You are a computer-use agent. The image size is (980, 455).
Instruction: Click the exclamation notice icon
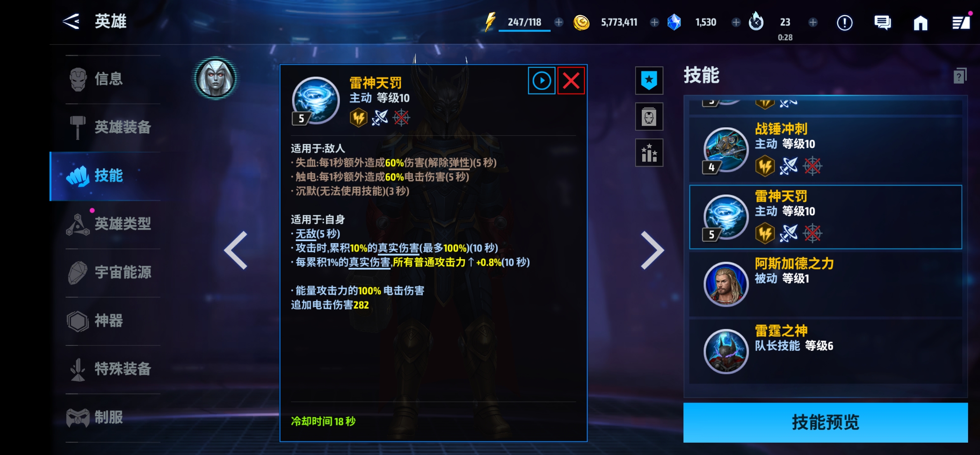845,23
